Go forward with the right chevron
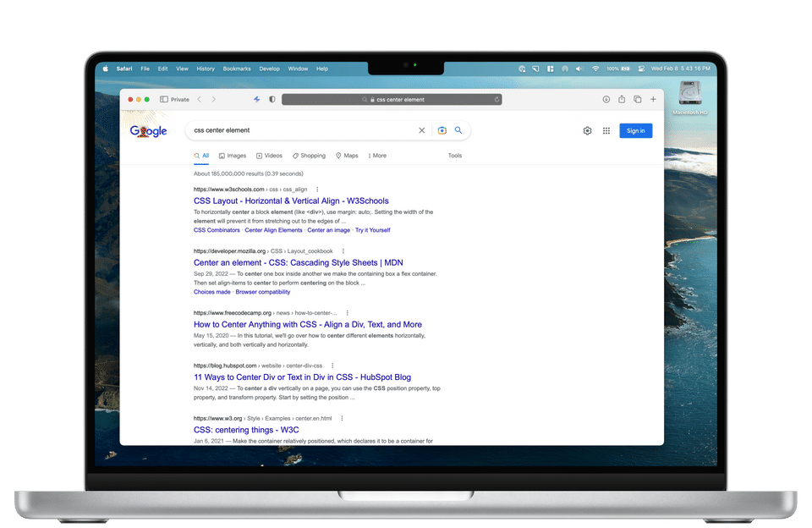 pos(213,100)
